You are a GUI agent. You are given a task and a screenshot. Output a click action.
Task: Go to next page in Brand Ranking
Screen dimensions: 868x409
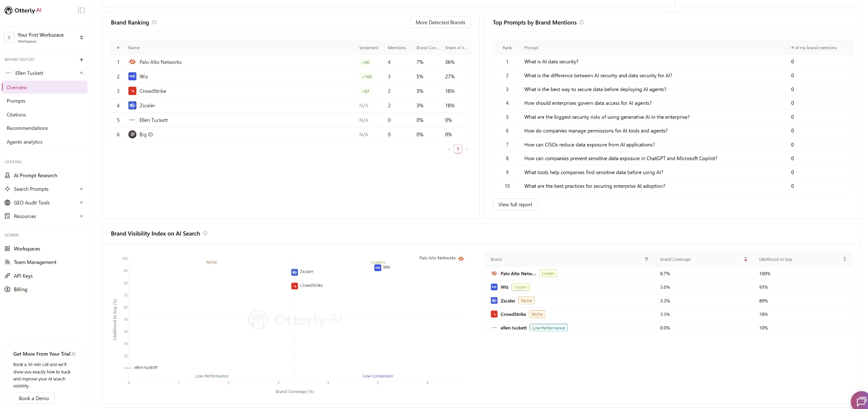point(467,149)
